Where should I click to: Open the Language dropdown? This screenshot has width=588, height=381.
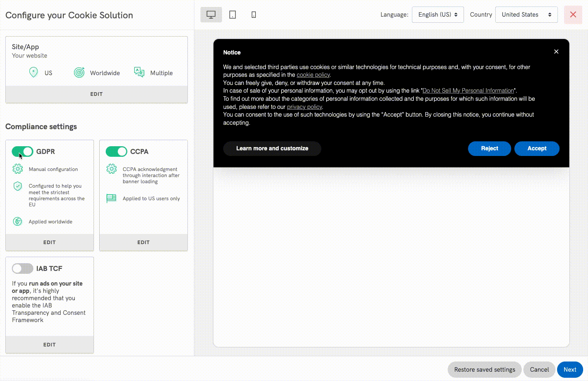tap(438, 15)
